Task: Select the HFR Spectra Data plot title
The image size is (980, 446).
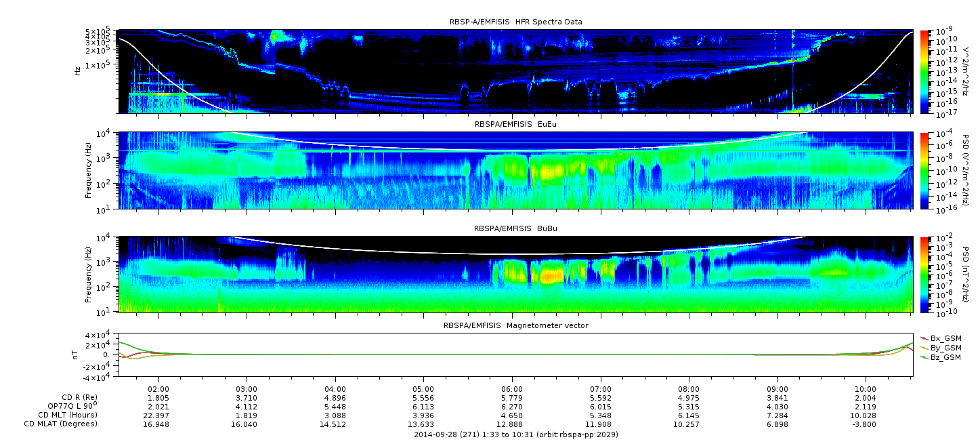Action: pyautogui.click(x=516, y=22)
